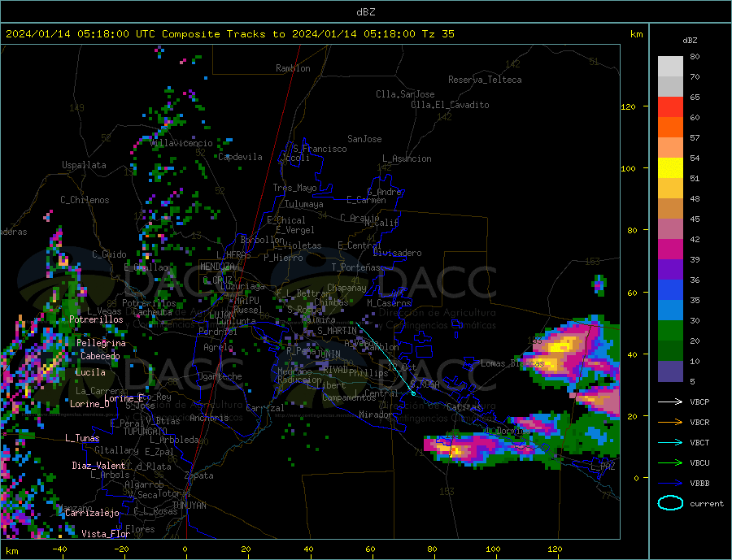Screen dimensions: 732x560
Task: Select the red swatch between 65 and 60
Action: click(x=670, y=106)
